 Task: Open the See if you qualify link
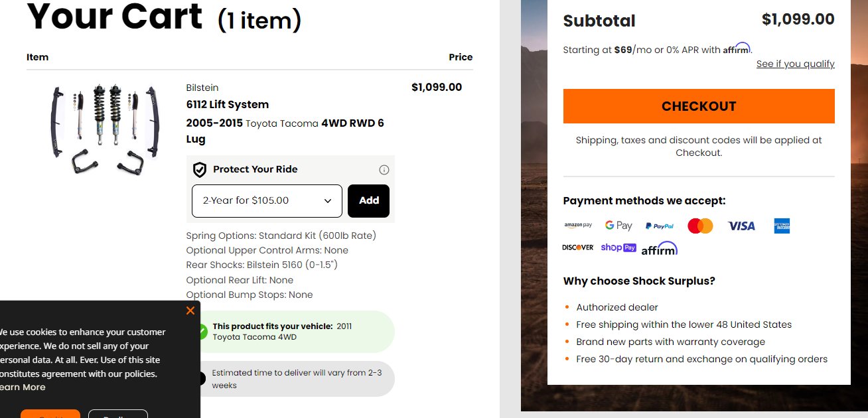click(796, 64)
